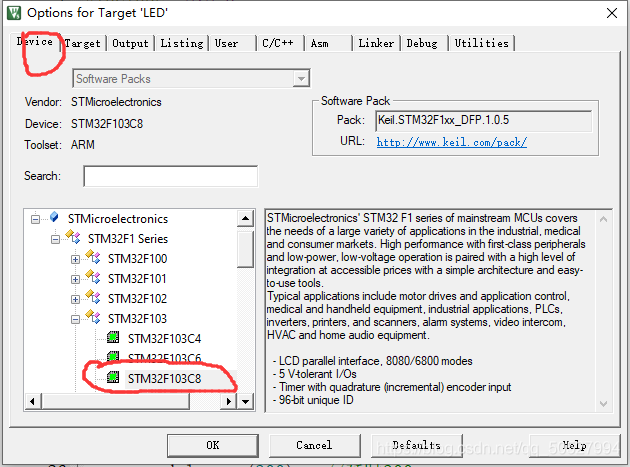This screenshot has height=467, width=630.
Task: Select the STM32F1 Series tree row
Action: (128, 239)
